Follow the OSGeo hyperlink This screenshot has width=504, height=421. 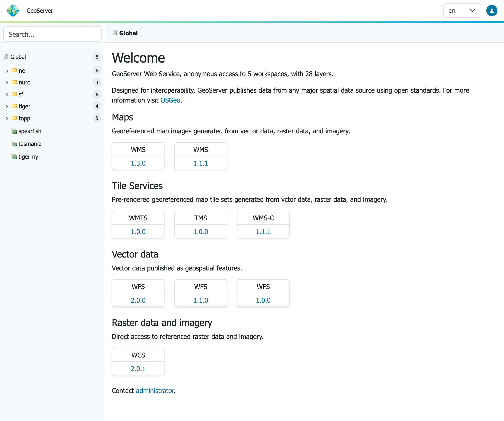(170, 100)
